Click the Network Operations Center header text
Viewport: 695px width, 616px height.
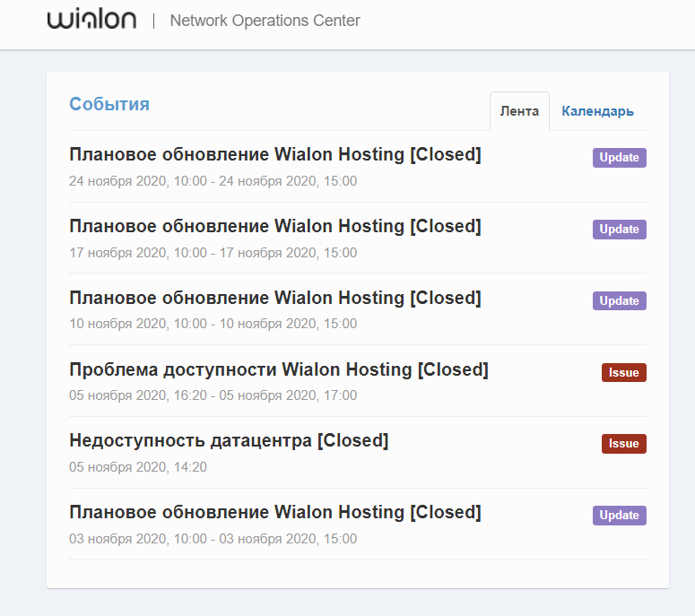point(265,21)
